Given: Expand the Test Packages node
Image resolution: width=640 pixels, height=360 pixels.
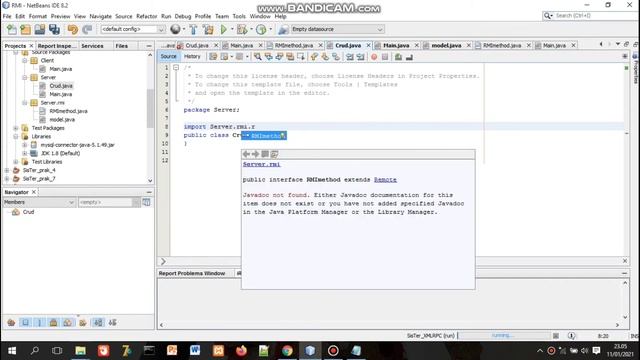Looking at the screenshot, I should click(x=16, y=128).
